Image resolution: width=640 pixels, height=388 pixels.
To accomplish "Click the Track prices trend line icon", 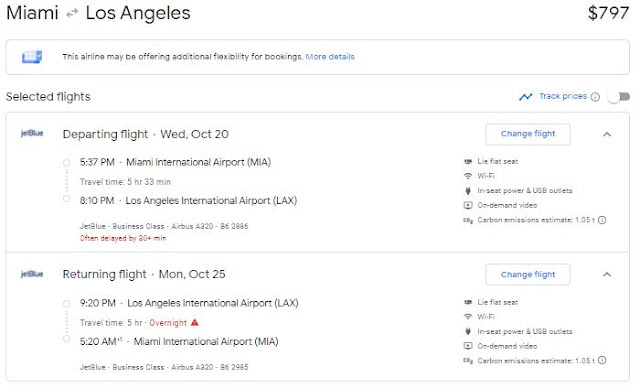I will (526, 97).
